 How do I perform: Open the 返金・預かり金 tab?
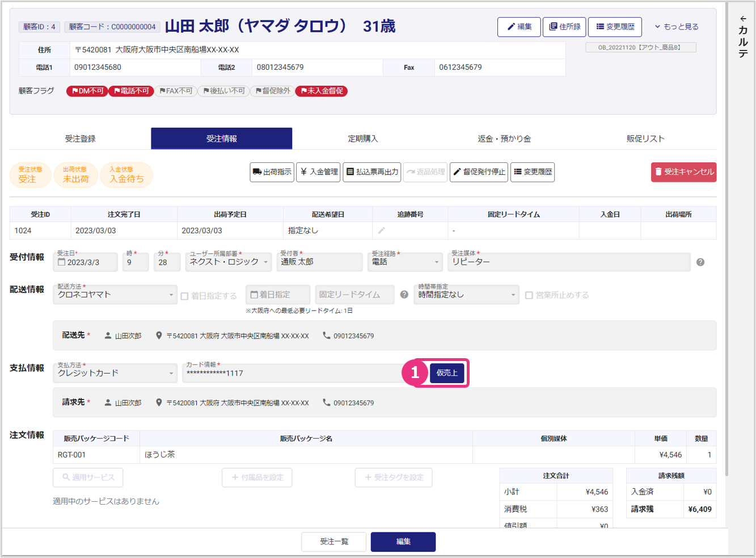pyautogui.click(x=504, y=139)
